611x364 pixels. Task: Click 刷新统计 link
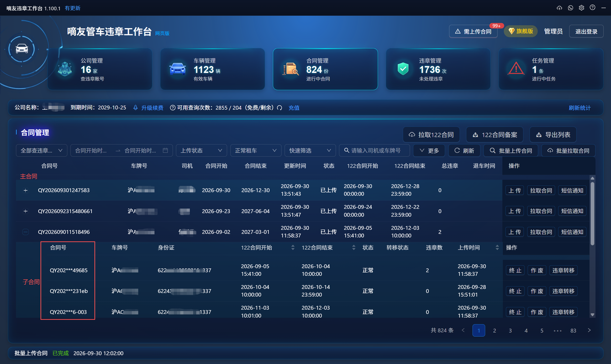click(579, 108)
